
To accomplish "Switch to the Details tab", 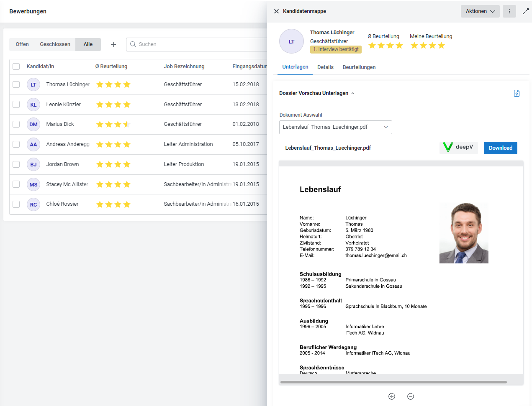I will (x=325, y=67).
